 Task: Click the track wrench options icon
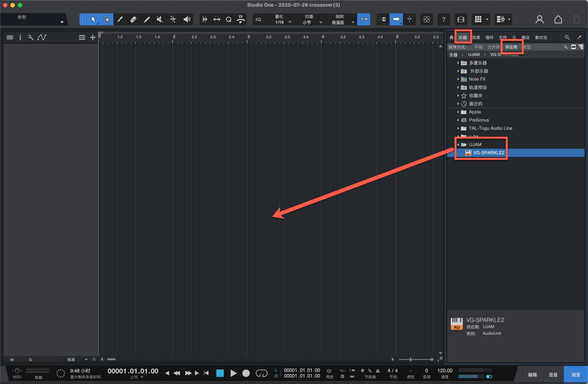pos(30,37)
